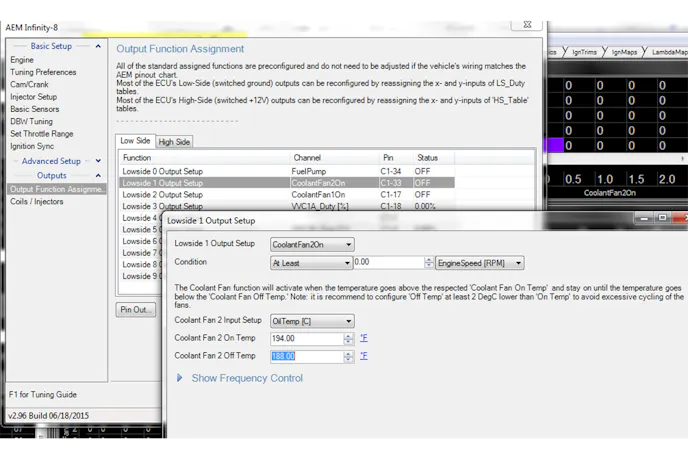Click the Coolant Fan 2 On Temp field
Screen dimensions: 688x459
pyautogui.click(x=306, y=339)
